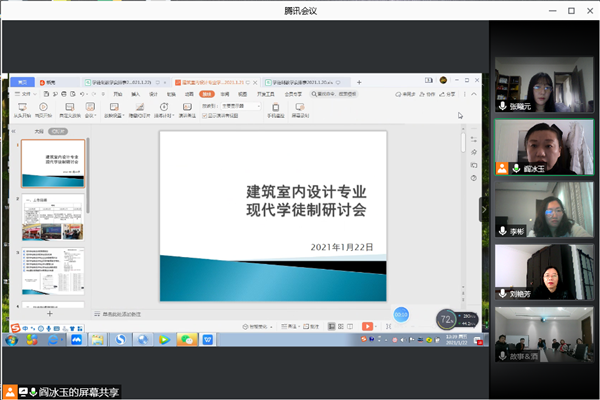Open the 插入 ribbon tab

[138, 94]
